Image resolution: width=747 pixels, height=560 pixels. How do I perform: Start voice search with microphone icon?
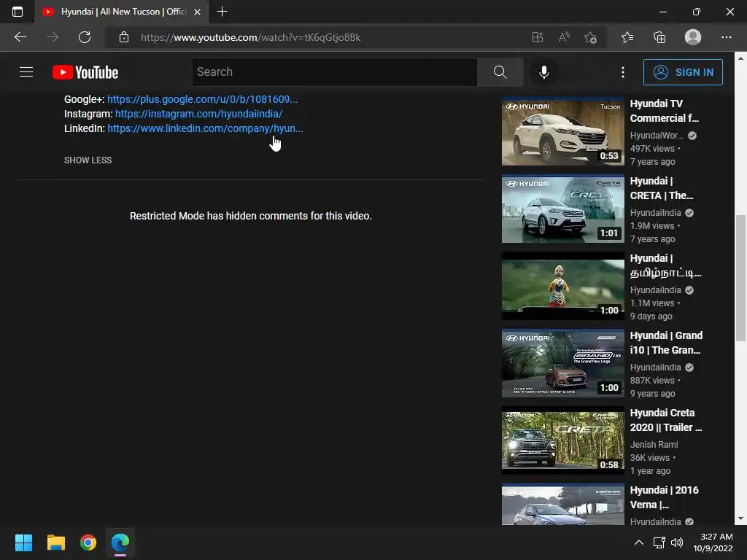coord(543,72)
